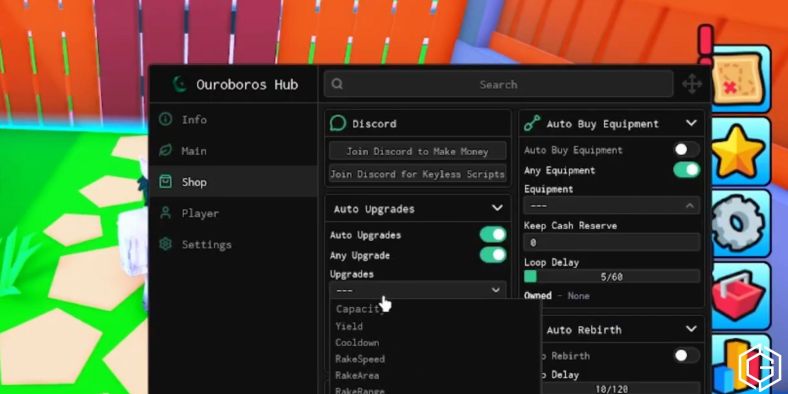The width and height of the screenshot is (788, 394).
Task: Click the leaf icon beside Main
Action: point(165,150)
